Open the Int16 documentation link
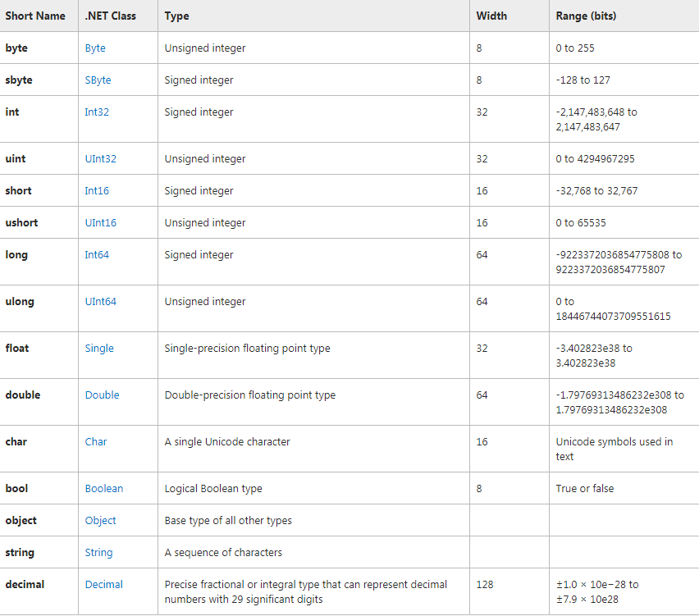 coord(97,191)
